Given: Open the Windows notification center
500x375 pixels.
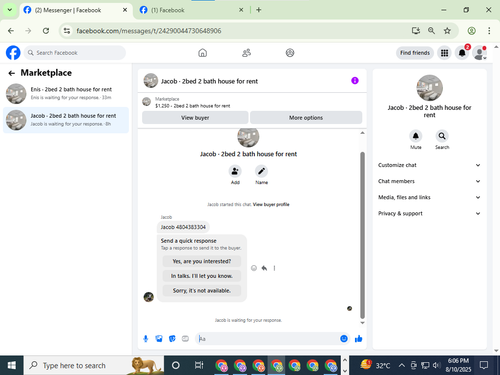Looking at the screenshot, I should point(484,366).
